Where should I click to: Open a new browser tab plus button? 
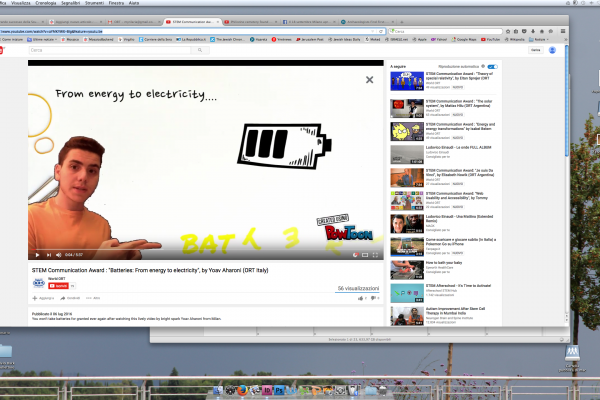pyautogui.click(x=401, y=22)
